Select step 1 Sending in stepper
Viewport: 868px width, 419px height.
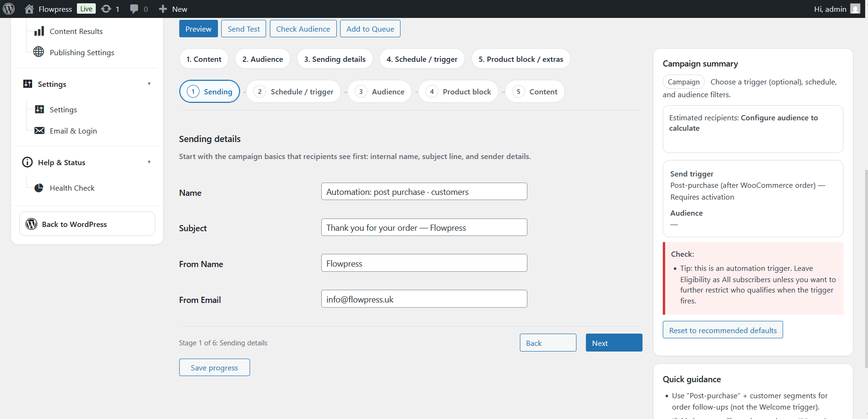point(210,92)
